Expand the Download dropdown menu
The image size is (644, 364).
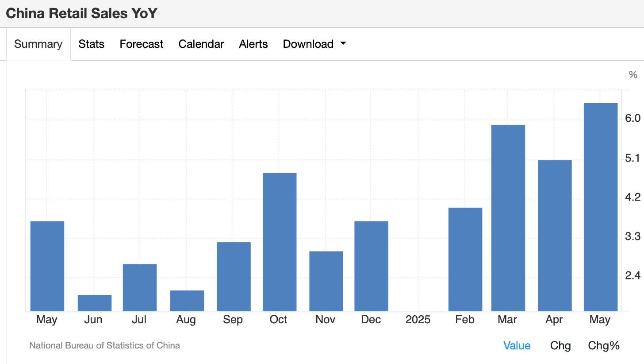click(x=314, y=44)
